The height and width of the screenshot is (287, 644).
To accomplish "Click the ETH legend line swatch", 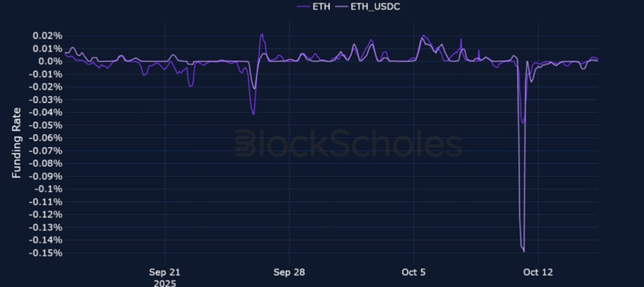I will coord(303,7).
